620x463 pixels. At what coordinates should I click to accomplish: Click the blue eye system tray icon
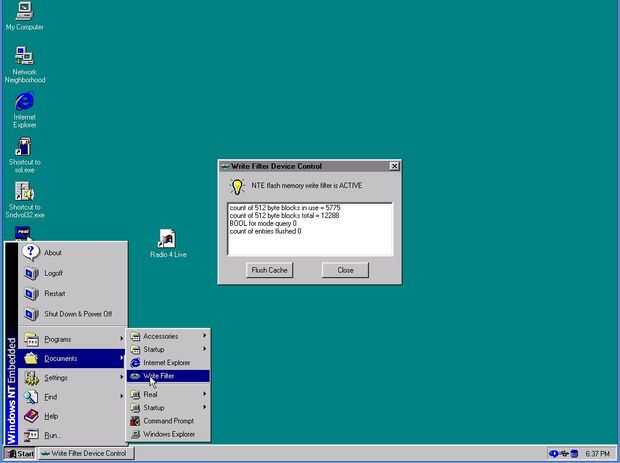[554, 454]
